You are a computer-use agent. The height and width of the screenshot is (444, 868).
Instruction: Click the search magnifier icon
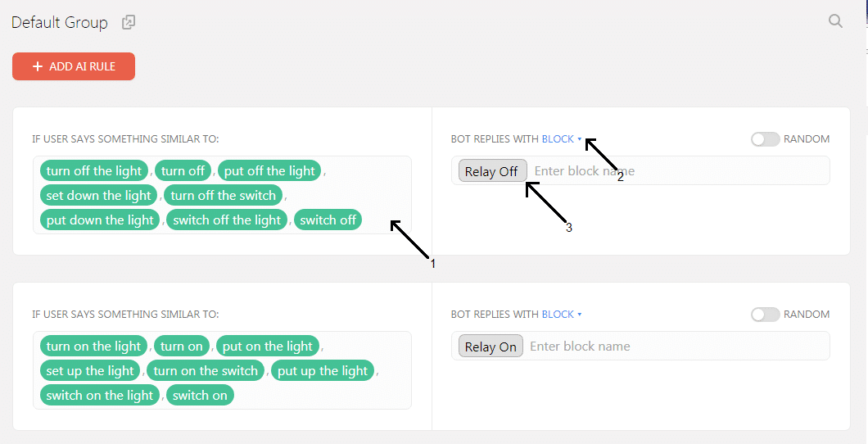(835, 21)
